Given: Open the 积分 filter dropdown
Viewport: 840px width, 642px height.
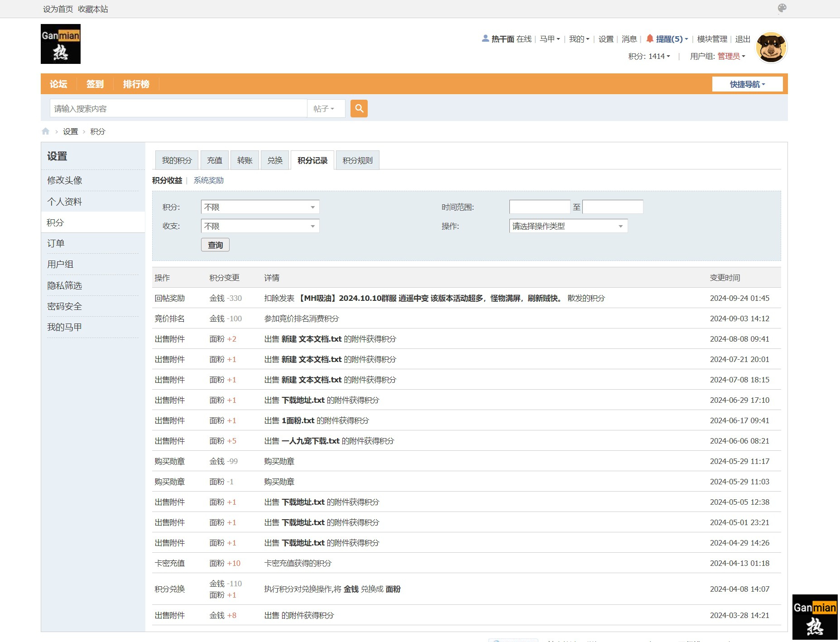Looking at the screenshot, I should pyautogui.click(x=260, y=207).
